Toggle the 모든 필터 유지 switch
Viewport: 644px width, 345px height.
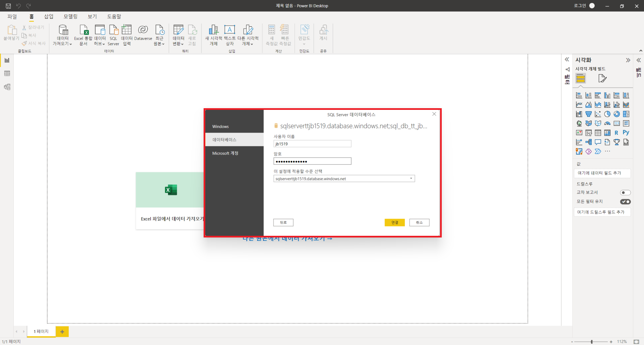click(625, 202)
